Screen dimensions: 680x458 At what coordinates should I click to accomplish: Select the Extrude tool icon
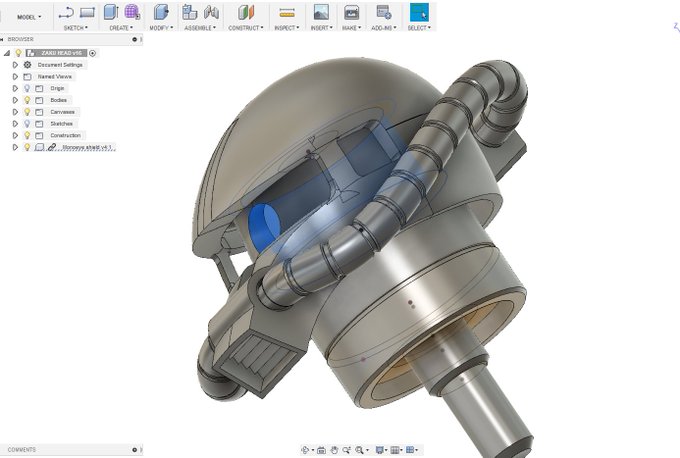pyautogui.click(x=111, y=12)
